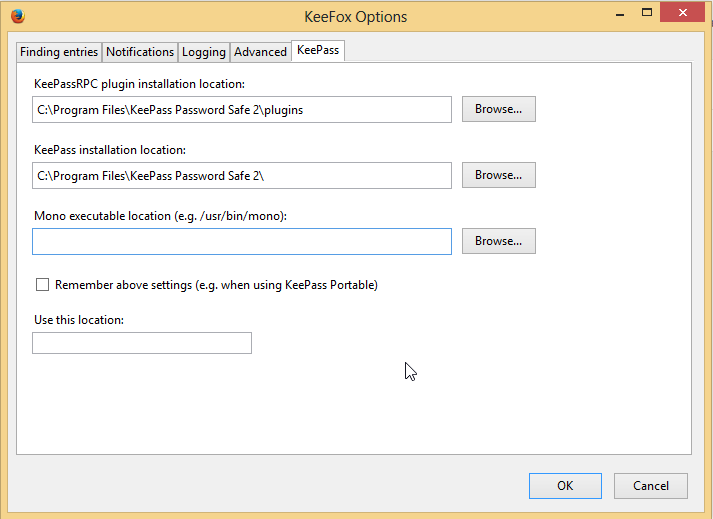Click the Mono executable location text box
This screenshot has height=519, width=713.
pyautogui.click(x=241, y=242)
